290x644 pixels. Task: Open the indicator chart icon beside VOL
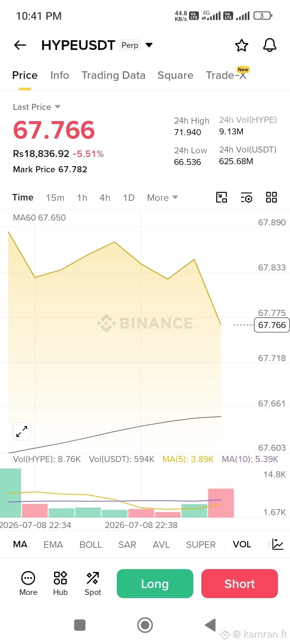tap(278, 544)
